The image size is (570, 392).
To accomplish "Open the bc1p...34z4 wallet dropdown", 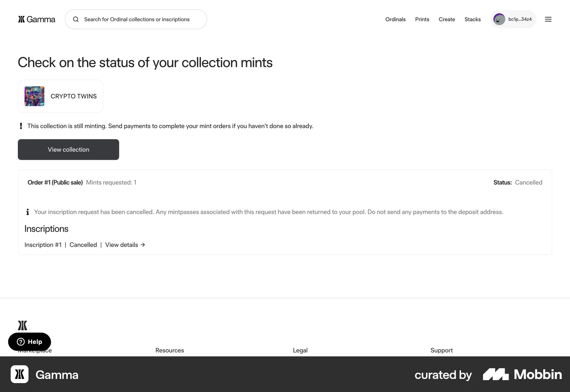I will [x=520, y=19].
